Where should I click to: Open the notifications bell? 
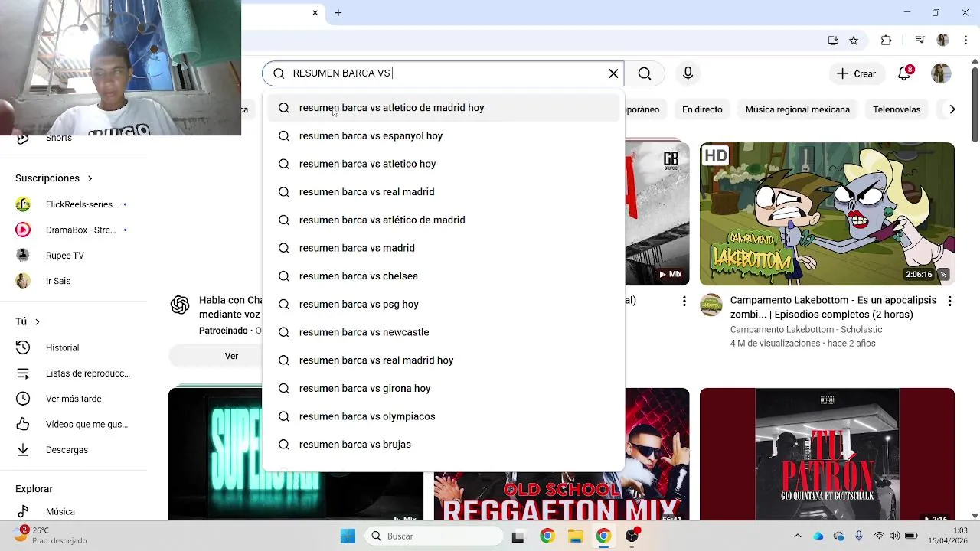905,73
